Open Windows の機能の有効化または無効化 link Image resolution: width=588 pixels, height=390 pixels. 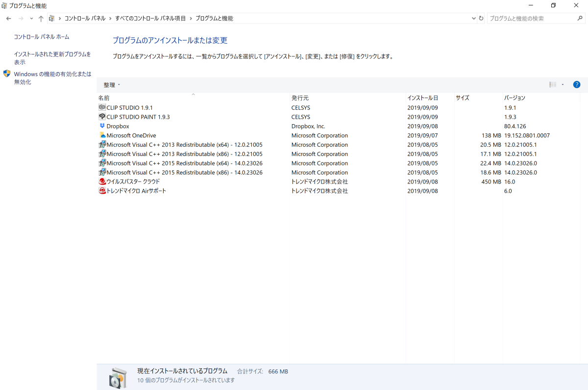[52, 78]
